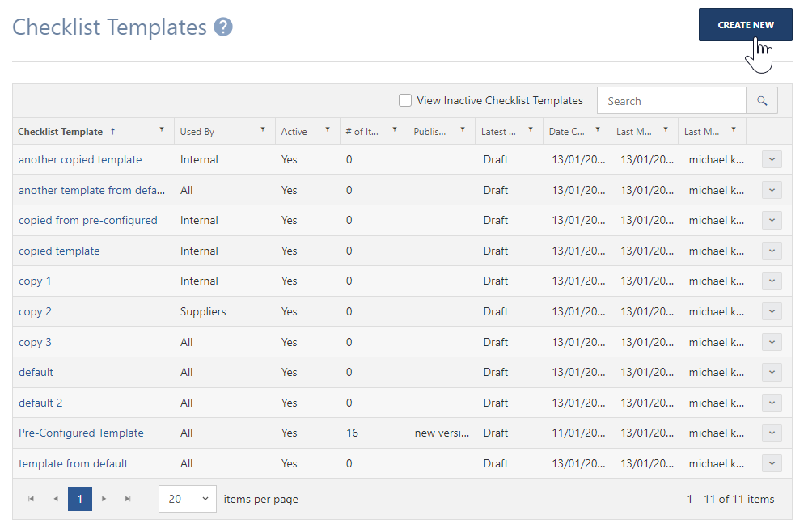Screen dimensions: 808x532
Task: Jump to first page using pagination icon
Action: tap(31, 499)
